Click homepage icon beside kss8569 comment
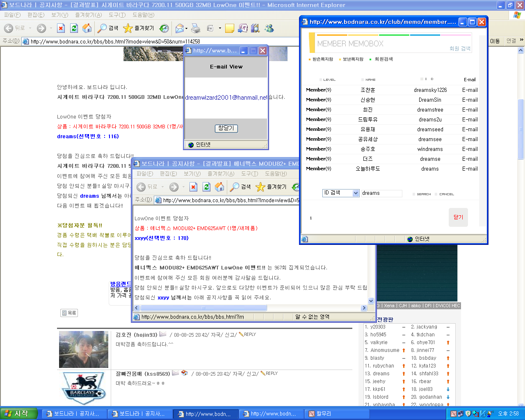The height and width of the screenshot is (420, 525). [185, 373]
